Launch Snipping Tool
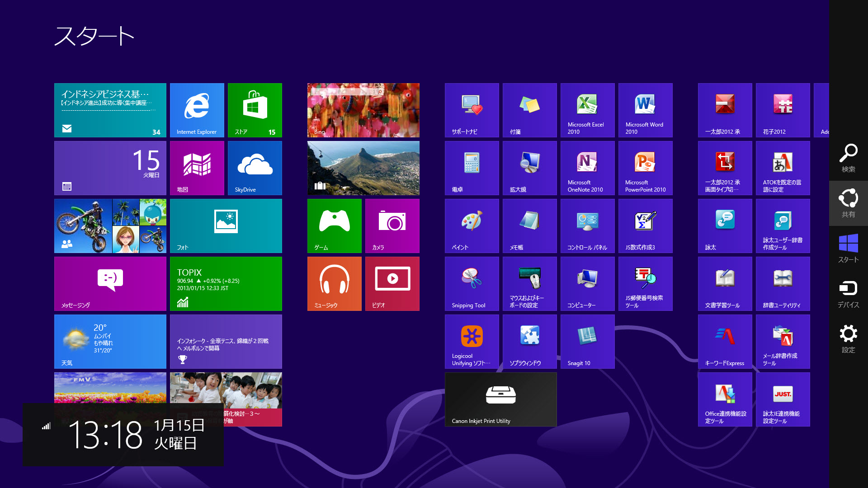Image resolution: width=868 pixels, height=488 pixels. click(x=472, y=283)
